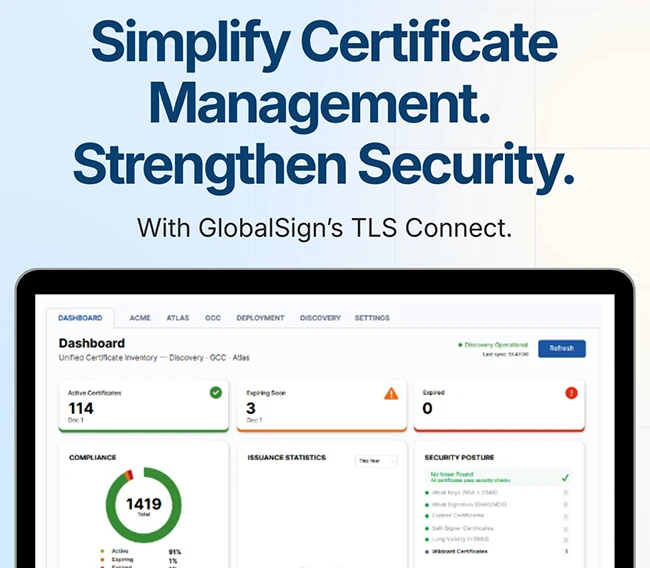Click the Discovery Operational status text
This screenshot has height=568, width=650.
tap(496, 345)
